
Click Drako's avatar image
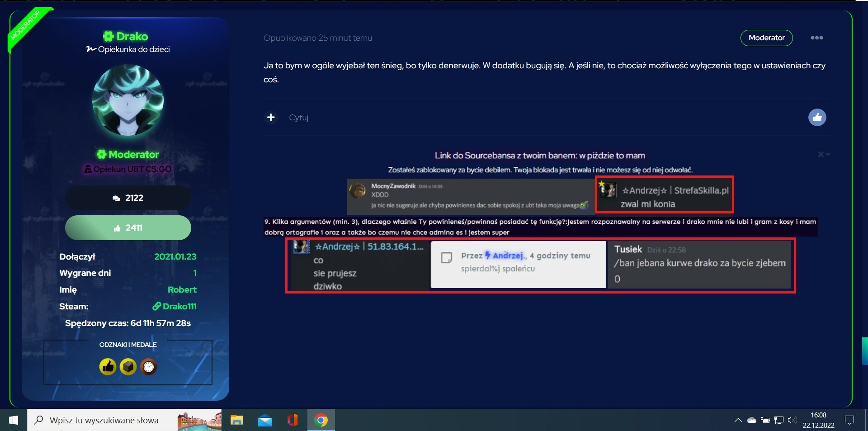click(128, 100)
